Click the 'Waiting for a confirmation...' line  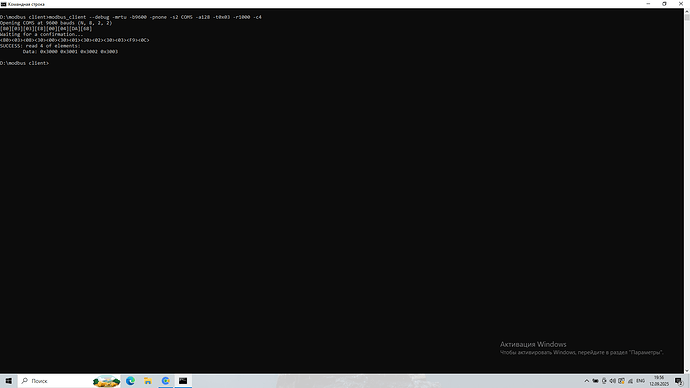point(41,34)
